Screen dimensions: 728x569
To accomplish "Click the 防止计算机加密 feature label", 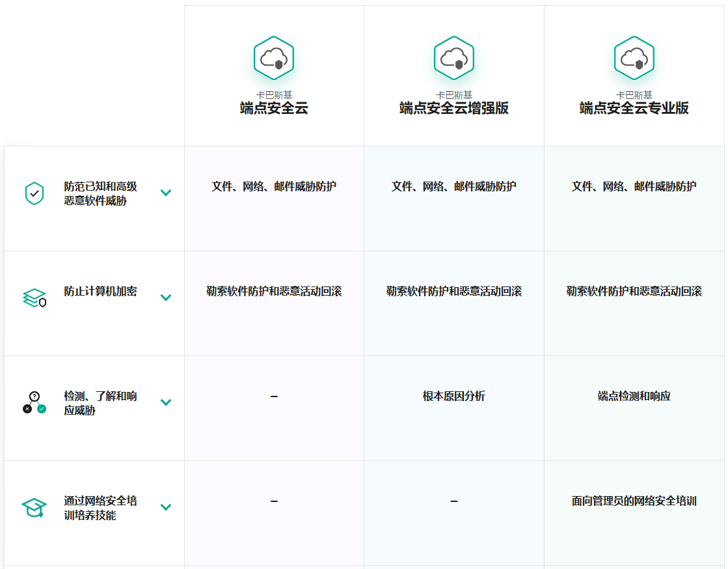I will [x=100, y=291].
